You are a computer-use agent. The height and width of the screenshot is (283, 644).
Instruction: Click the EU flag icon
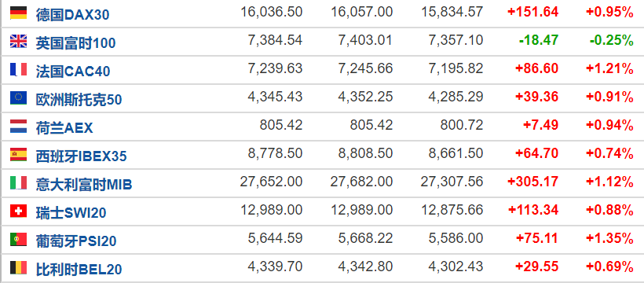[19, 98]
